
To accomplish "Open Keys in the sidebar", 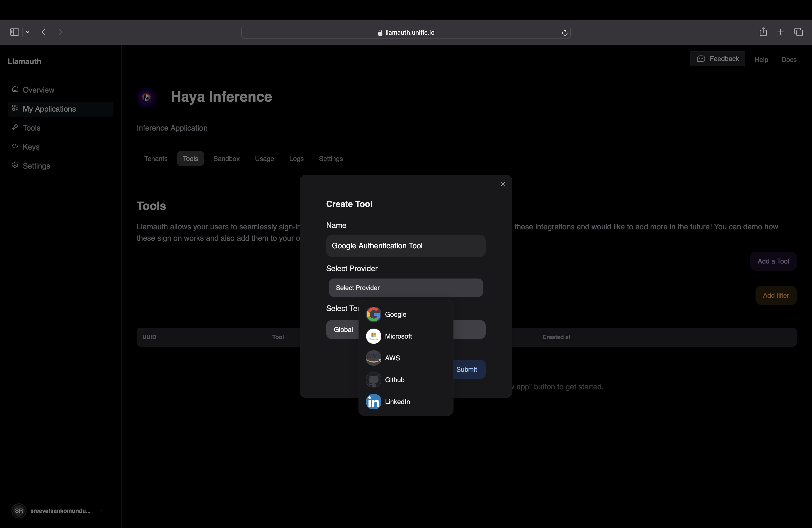I will click(x=60, y=147).
